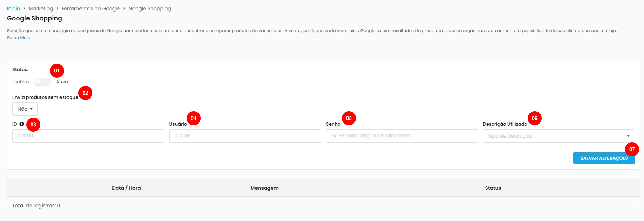Click the Data / Hora column header
Image resolution: width=644 pixels, height=221 pixels.
pos(126,188)
